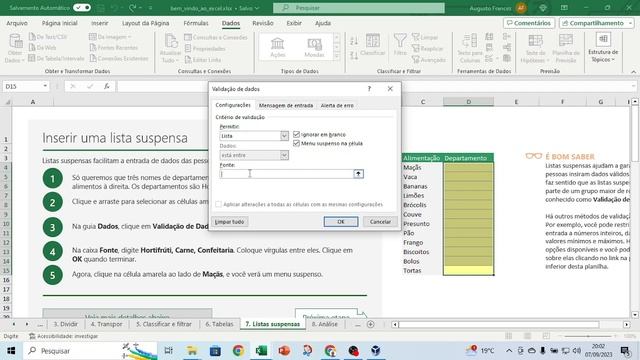Click in the Pesquisar search box
Screen dimensions: 640x360
(x=359, y=8)
